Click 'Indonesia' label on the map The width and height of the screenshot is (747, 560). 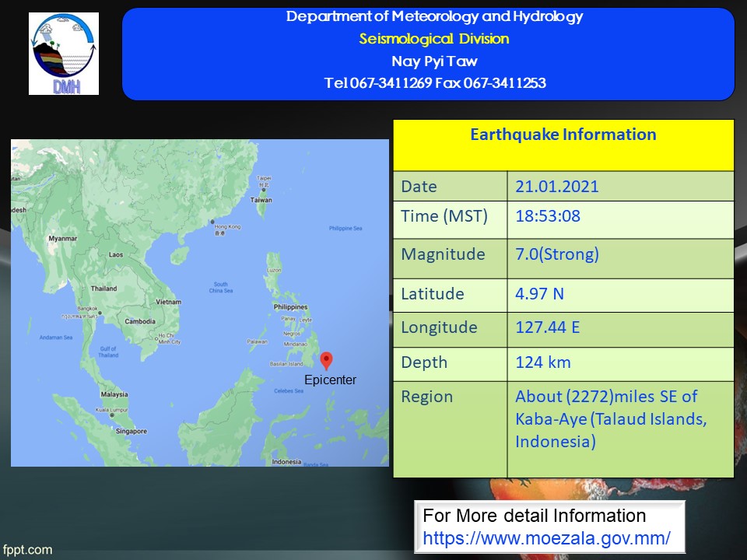point(286,462)
